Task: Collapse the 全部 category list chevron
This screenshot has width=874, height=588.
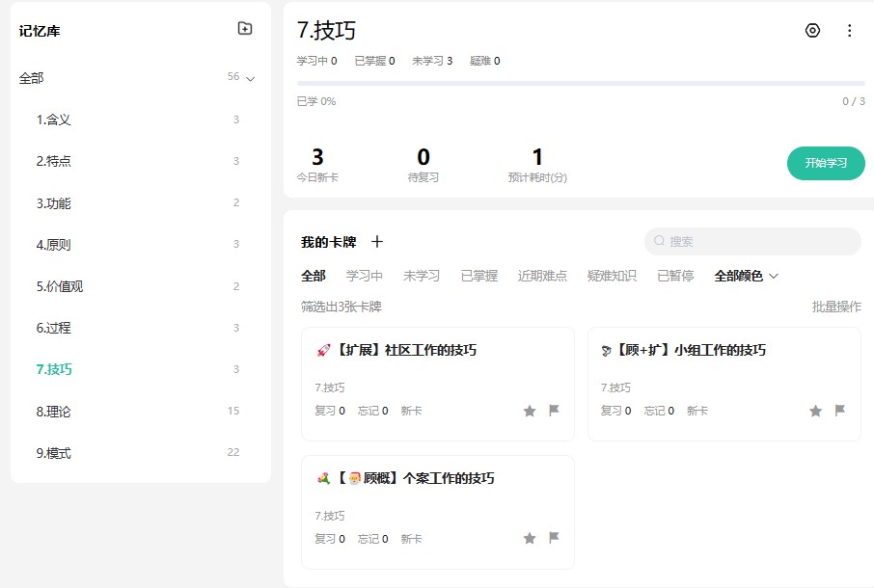Action: (251, 78)
